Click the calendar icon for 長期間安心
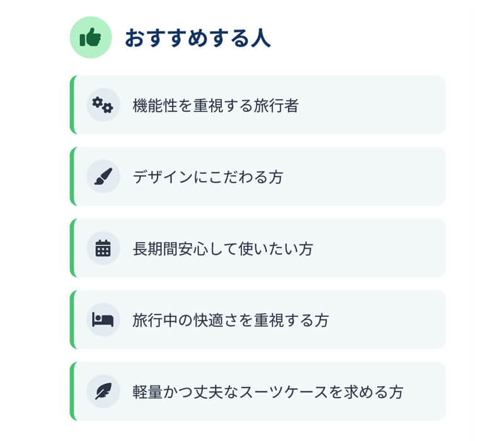 103,248
